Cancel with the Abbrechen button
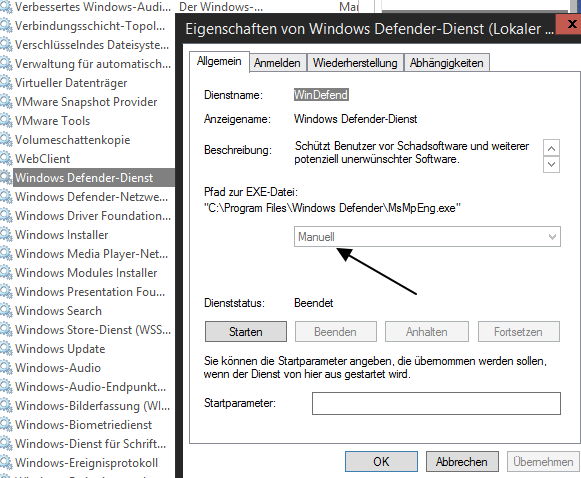The width and height of the screenshot is (581, 478). coord(462,462)
